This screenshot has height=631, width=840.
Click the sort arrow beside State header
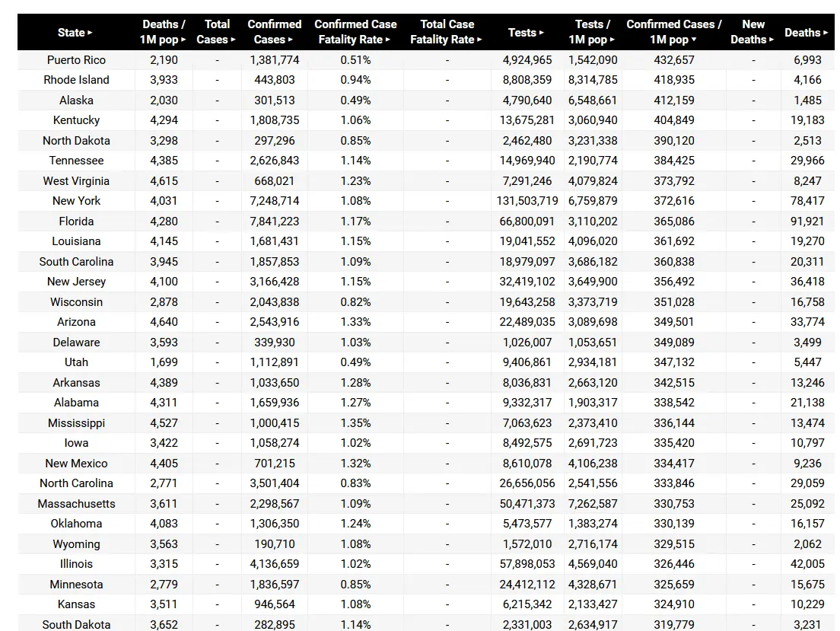[x=90, y=33]
